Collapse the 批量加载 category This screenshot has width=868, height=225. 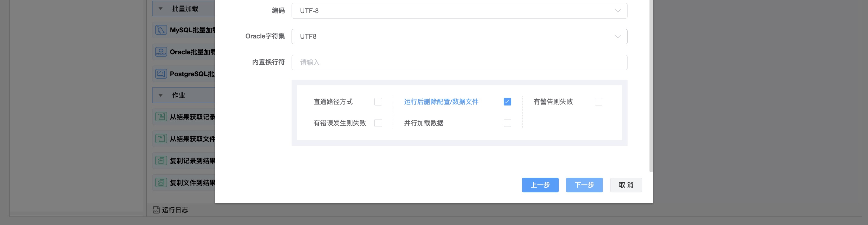coord(161,9)
